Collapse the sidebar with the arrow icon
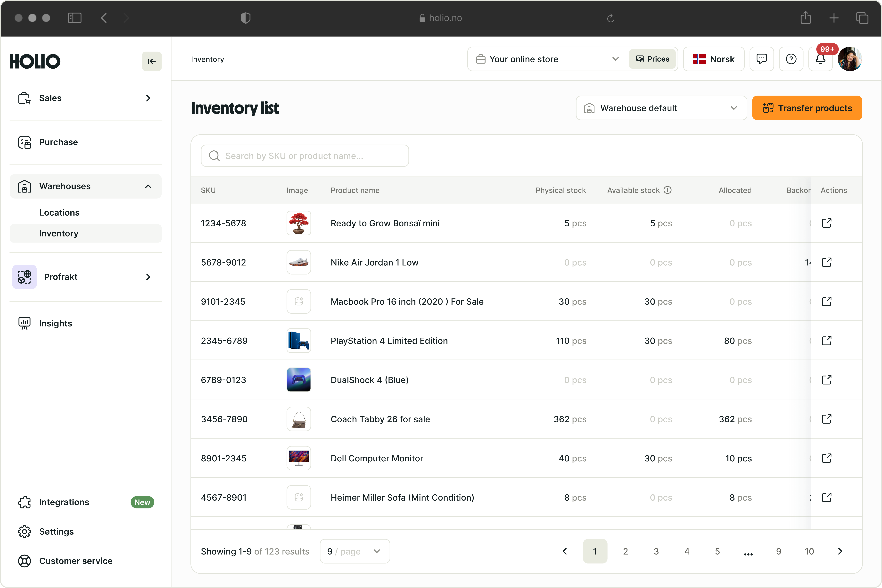882x588 pixels. point(151,61)
